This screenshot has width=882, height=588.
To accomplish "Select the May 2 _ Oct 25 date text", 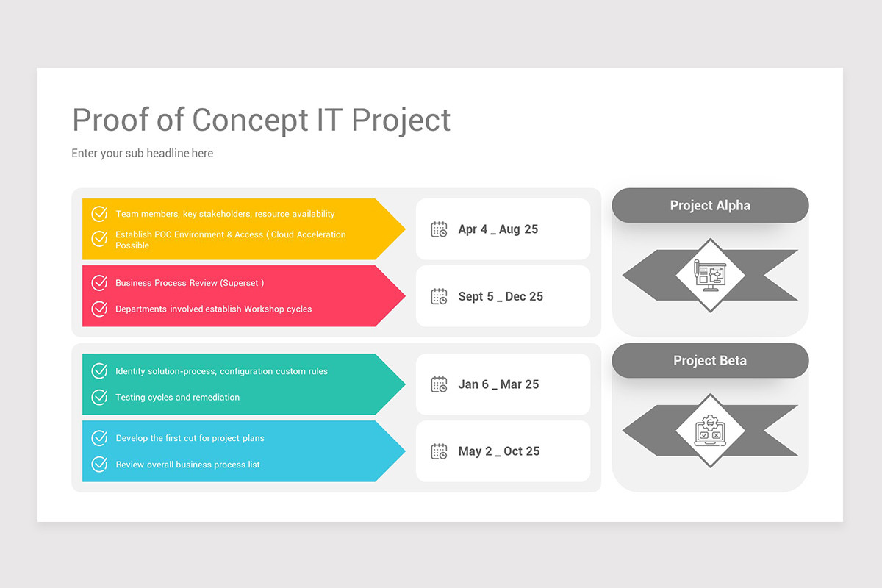I will pos(499,451).
